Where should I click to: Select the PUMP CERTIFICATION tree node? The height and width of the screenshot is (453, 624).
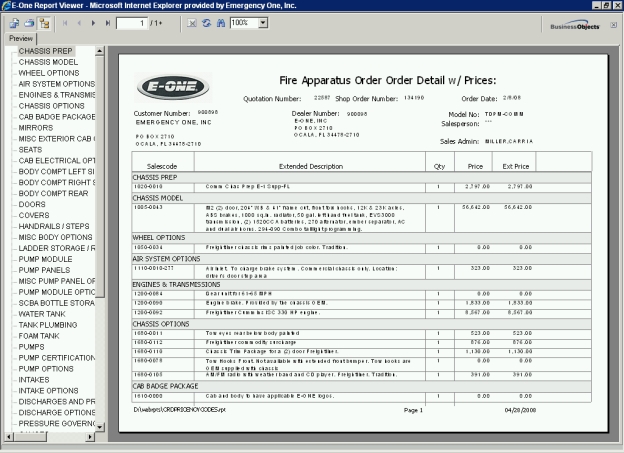tap(57, 357)
